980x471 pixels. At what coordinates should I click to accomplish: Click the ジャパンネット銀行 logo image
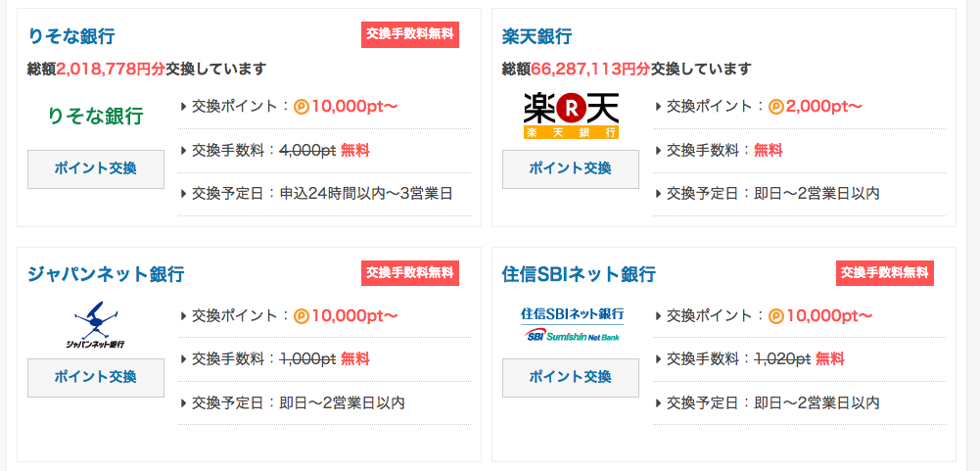[96, 325]
